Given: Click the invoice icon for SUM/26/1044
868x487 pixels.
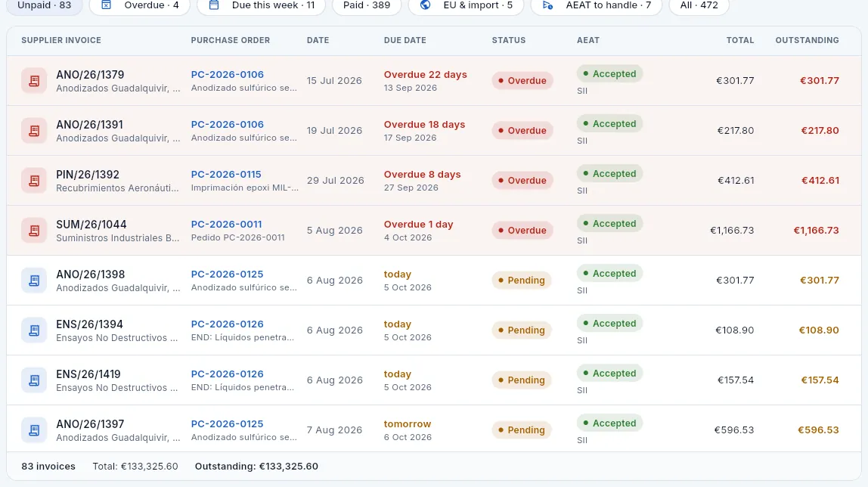Looking at the screenshot, I should point(34,230).
